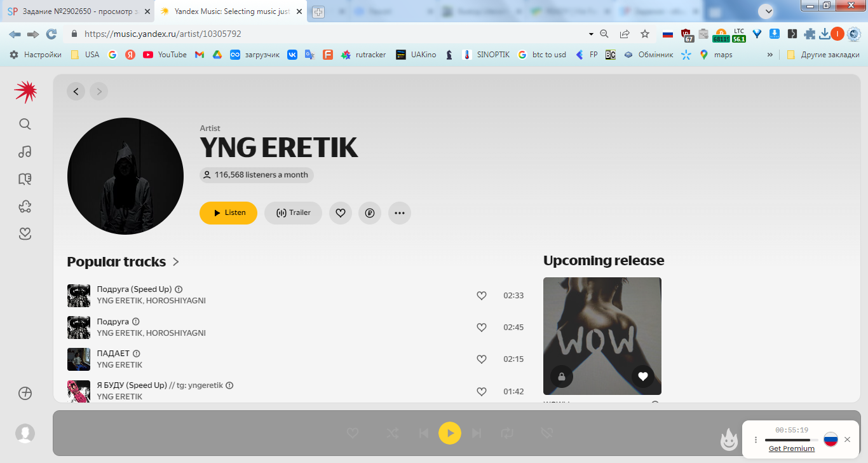This screenshot has width=868, height=463.
Task: Switch to the Задание №2902650 tab
Action: point(77,11)
